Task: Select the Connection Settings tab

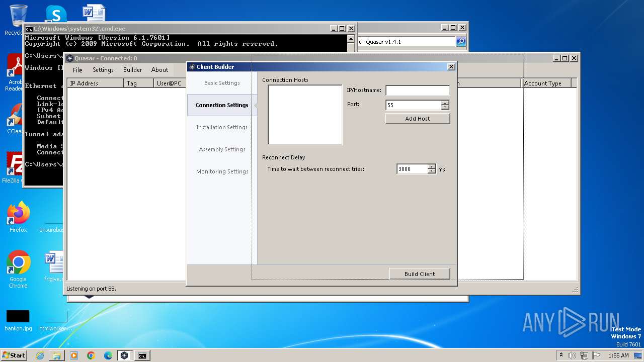Action: pyautogui.click(x=222, y=105)
